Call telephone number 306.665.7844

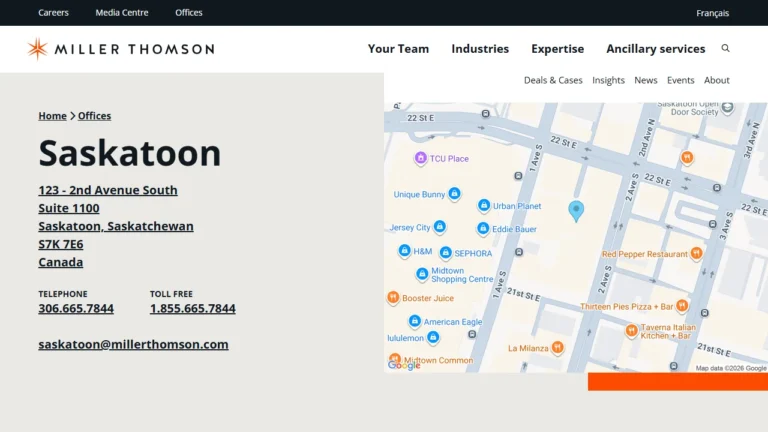click(x=76, y=309)
